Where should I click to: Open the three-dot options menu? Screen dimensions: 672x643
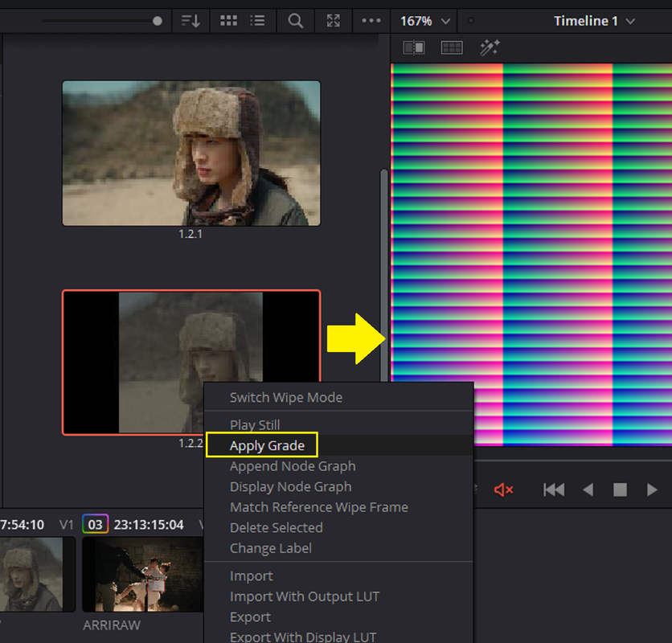[x=371, y=21]
